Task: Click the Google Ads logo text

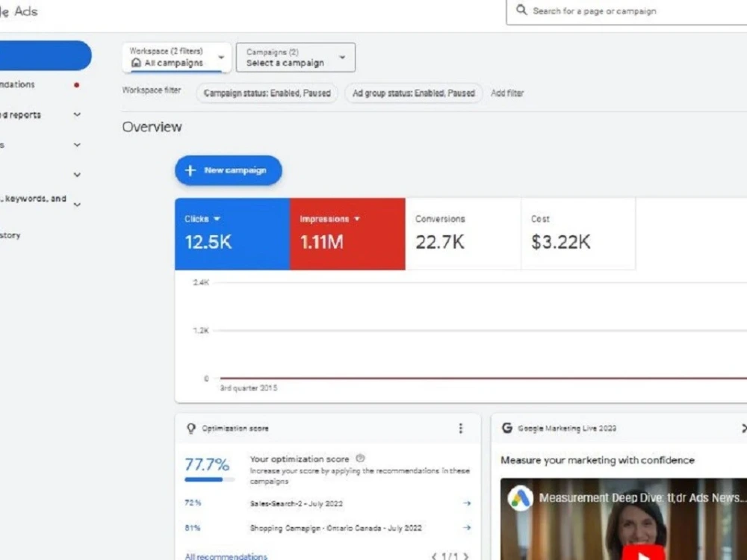Action: [x=19, y=11]
